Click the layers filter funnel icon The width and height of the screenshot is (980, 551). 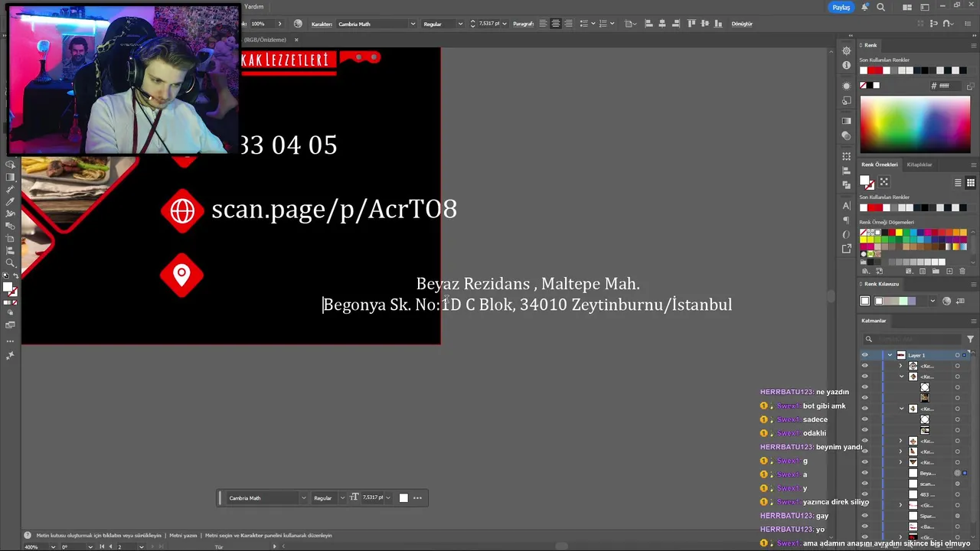point(970,339)
